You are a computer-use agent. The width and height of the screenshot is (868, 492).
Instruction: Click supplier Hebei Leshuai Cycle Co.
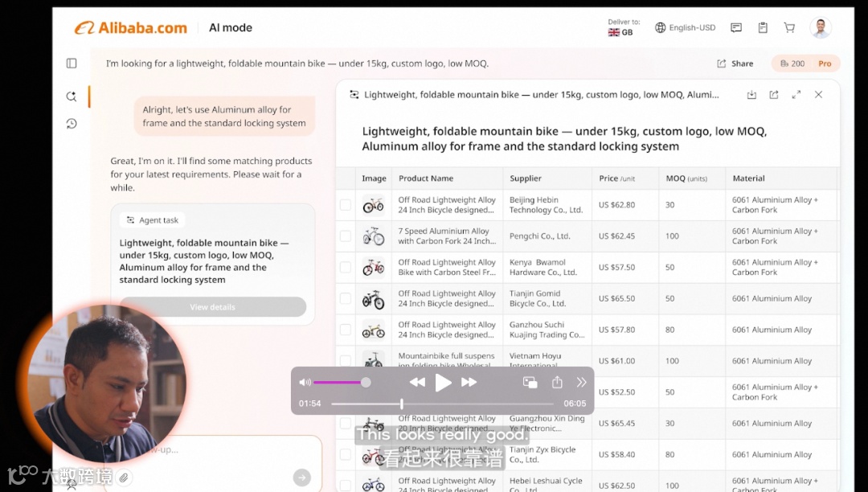(545, 485)
